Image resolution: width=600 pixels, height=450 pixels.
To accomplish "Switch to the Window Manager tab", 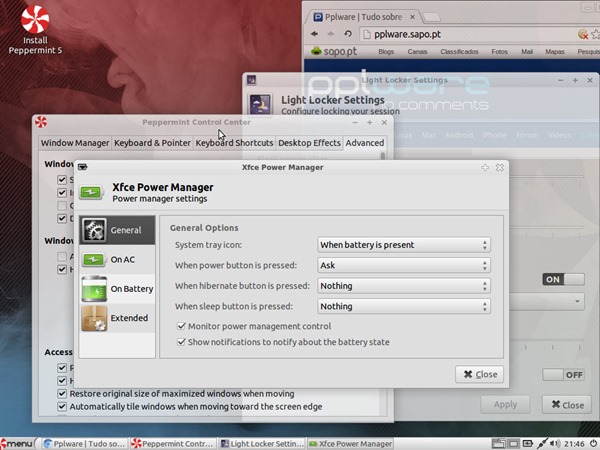I will click(x=75, y=143).
